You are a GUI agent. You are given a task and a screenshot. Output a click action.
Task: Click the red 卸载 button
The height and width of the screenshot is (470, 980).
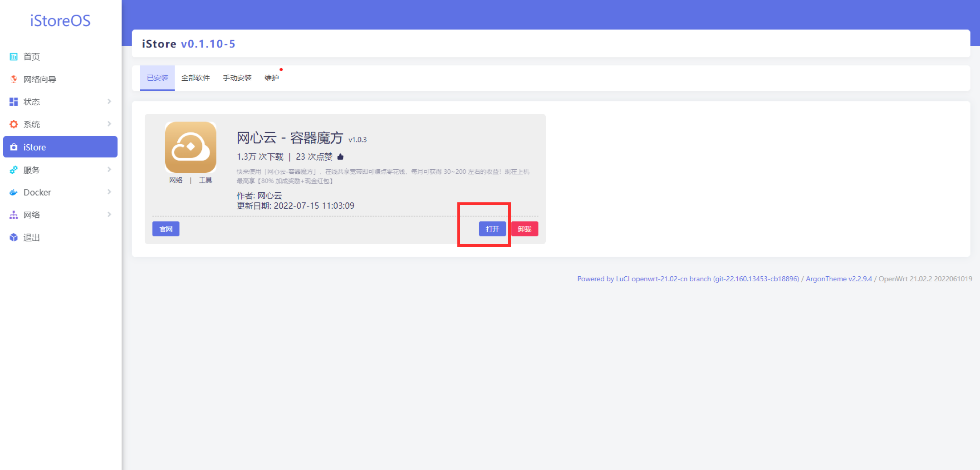tap(524, 229)
